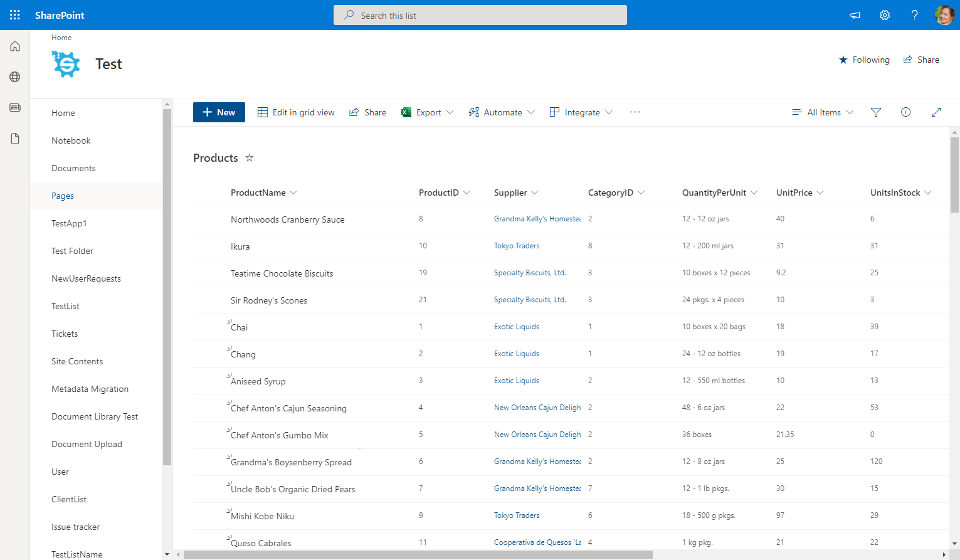The image size is (960, 560).
Task: Open the global Home icon in left rail
Action: coord(15,46)
